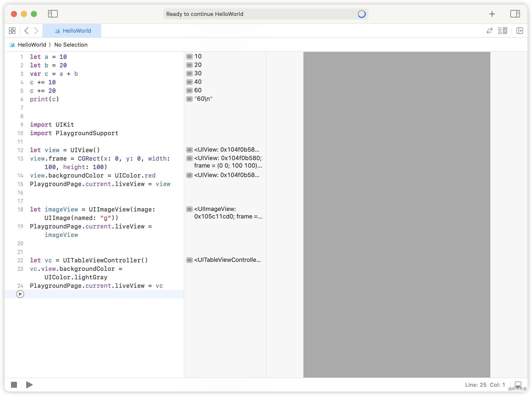
Task: Click the plus Library button
Action: click(x=492, y=14)
